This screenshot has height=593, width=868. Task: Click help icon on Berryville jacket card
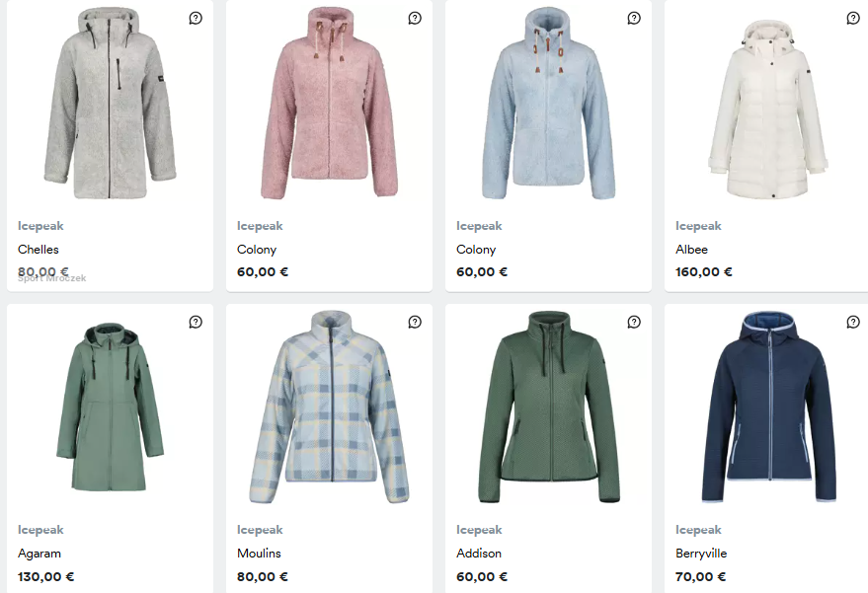(x=853, y=322)
